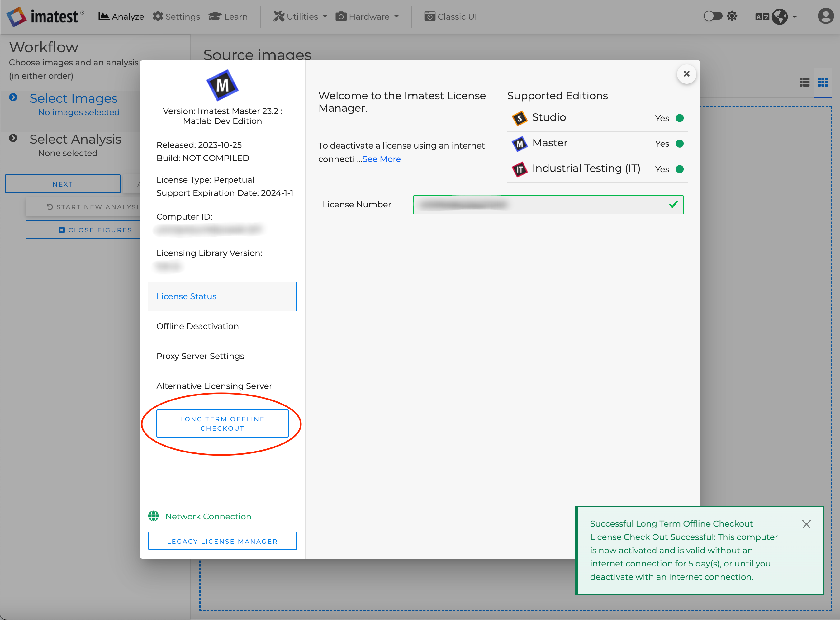Click 'Support Expiration Date: 2024-1-1' text
This screenshot has height=620, width=840.
pos(225,193)
